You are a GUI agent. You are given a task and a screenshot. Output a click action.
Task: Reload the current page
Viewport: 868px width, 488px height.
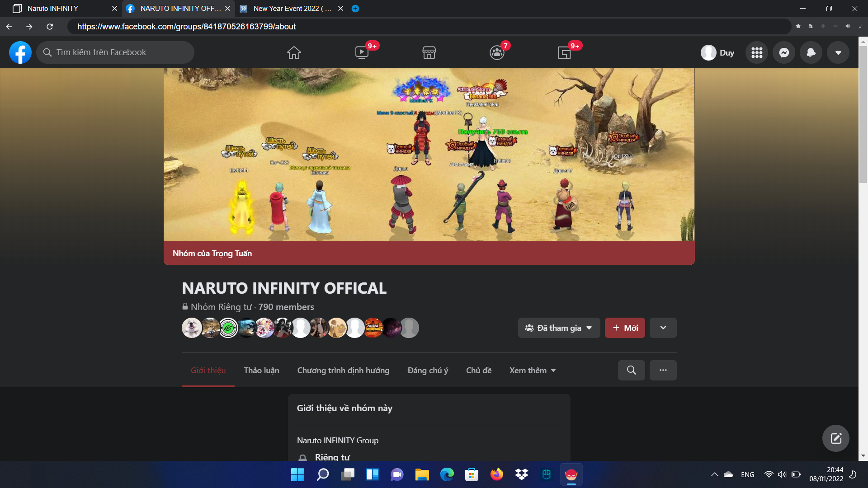pyautogui.click(x=50, y=27)
